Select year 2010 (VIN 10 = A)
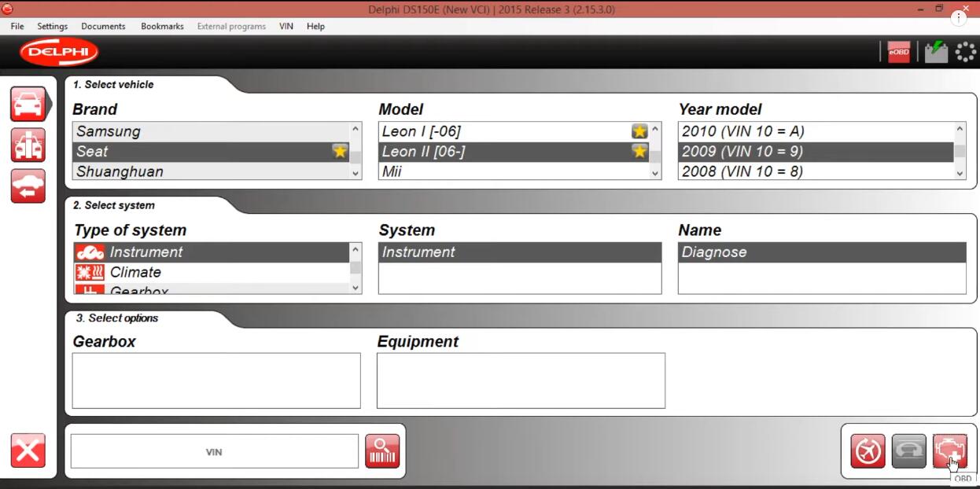The image size is (980, 489). (x=816, y=131)
